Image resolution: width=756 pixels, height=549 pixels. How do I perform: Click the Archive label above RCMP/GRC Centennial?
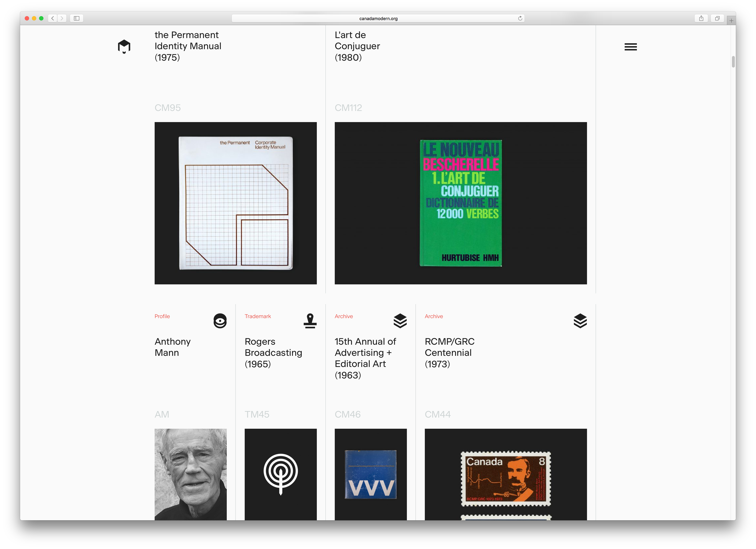click(434, 316)
